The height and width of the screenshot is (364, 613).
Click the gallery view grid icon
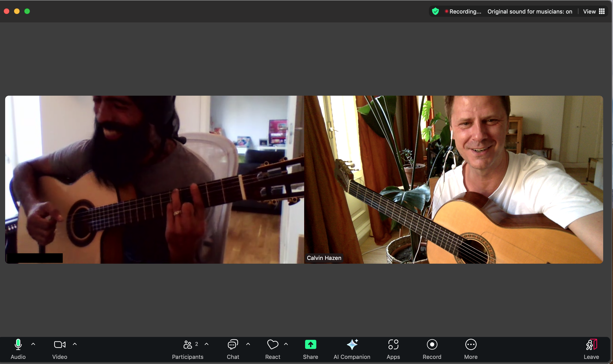pyautogui.click(x=602, y=11)
